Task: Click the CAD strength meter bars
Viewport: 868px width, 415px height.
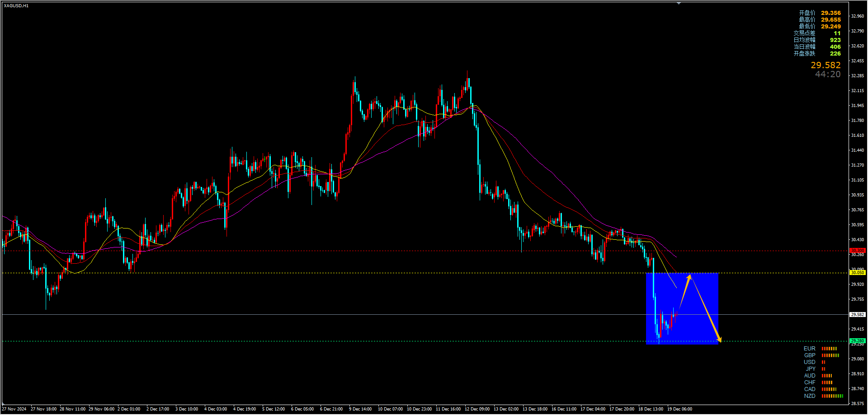Action: coord(829,389)
